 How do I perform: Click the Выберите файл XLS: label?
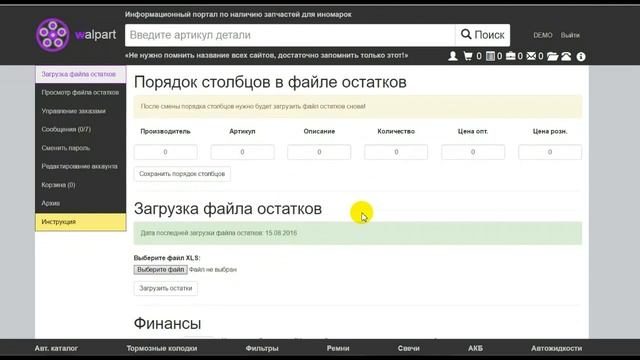167,258
